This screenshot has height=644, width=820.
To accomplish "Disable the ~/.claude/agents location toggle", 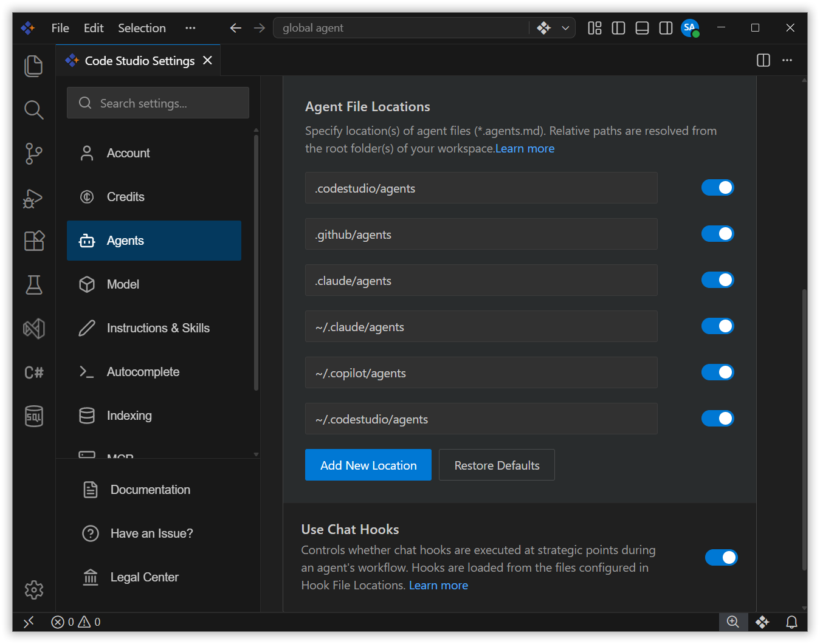I will (x=717, y=326).
